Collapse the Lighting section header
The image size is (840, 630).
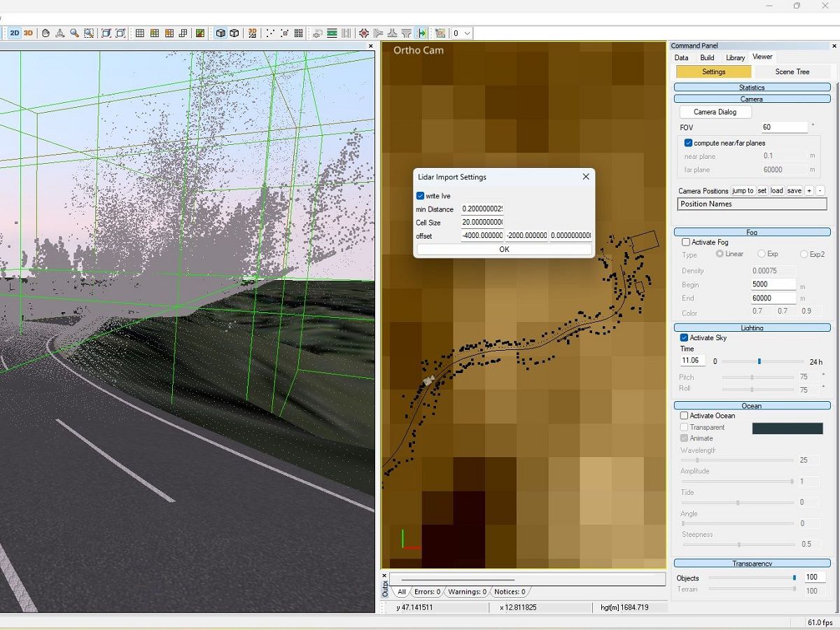pyautogui.click(x=751, y=327)
